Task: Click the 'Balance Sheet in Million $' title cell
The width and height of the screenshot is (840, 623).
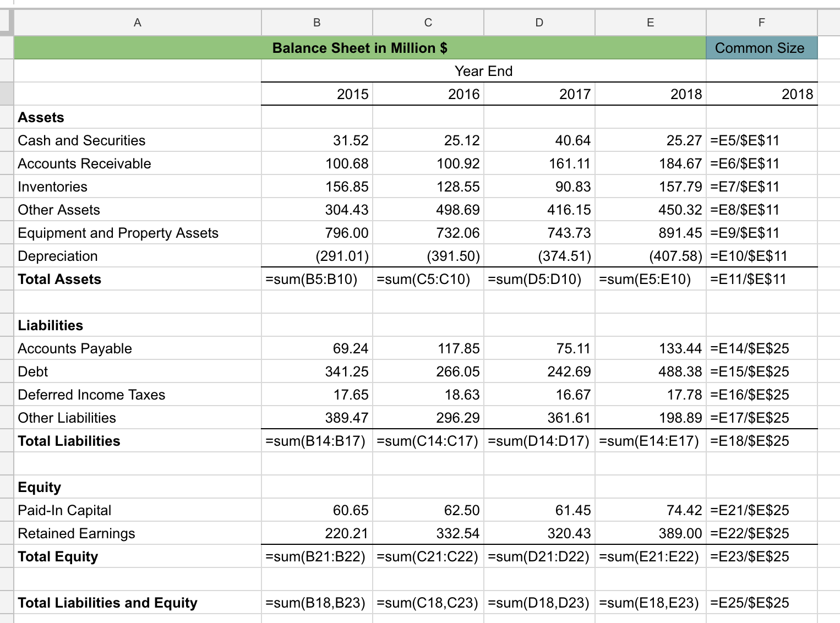Action: tap(360, 48)
